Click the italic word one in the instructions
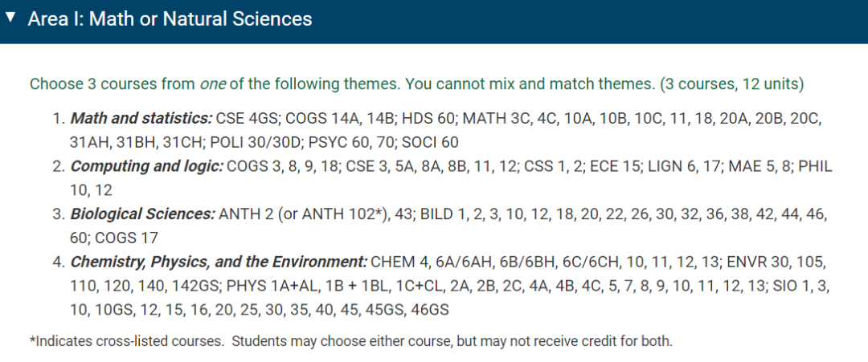 tap(213, 84)
